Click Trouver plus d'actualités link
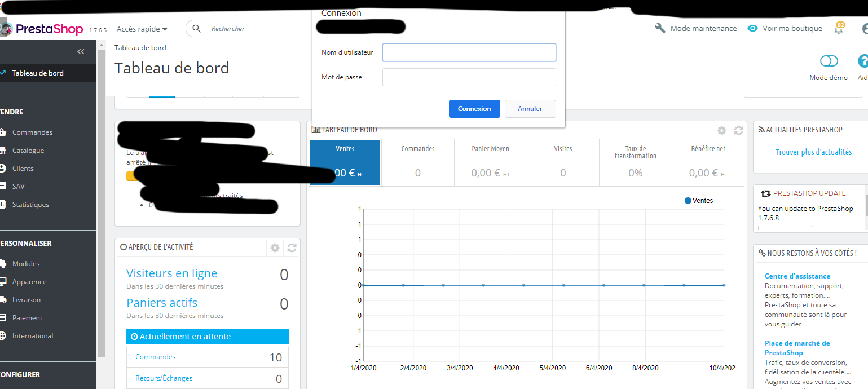 tap(813, 152)
